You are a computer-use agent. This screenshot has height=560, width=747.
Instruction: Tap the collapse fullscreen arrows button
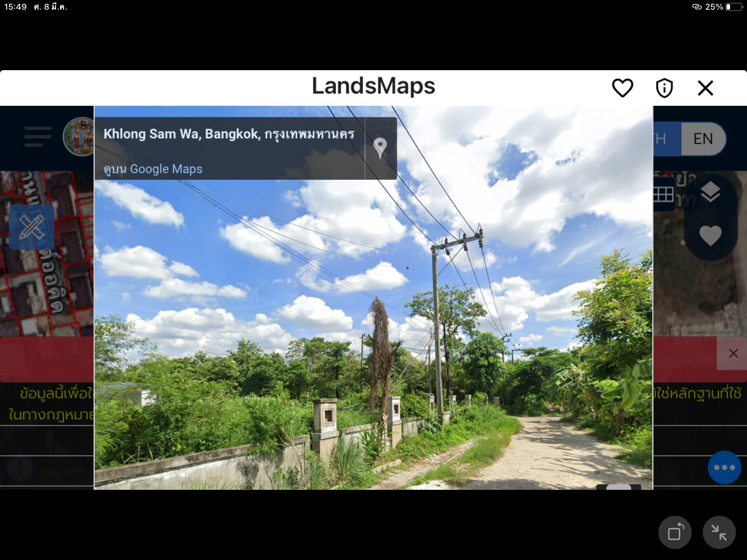tap(719, 532)
